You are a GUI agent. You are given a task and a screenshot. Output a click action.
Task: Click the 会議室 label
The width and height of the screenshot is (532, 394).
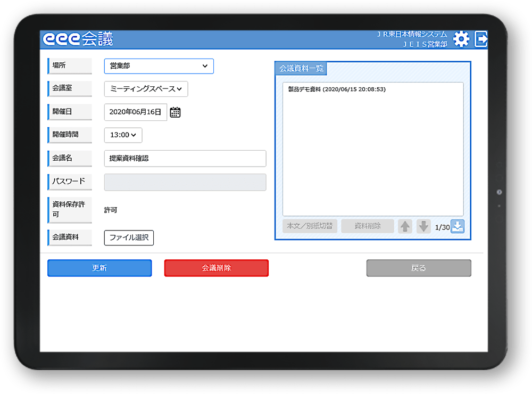[x=70, y=88]
